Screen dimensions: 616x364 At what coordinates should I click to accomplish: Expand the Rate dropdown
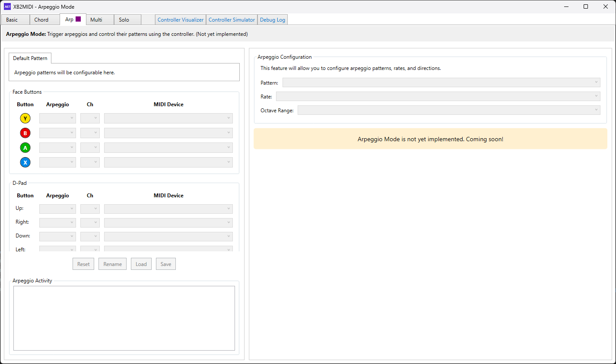(x=438, y=96)
